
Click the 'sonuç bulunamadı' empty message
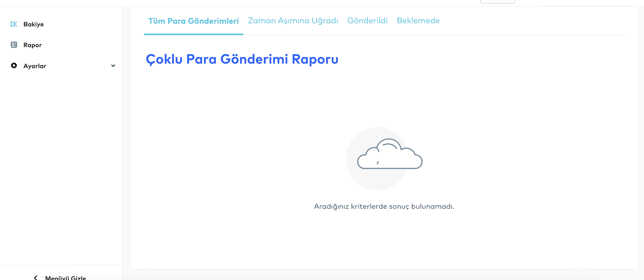pos(384,206)
